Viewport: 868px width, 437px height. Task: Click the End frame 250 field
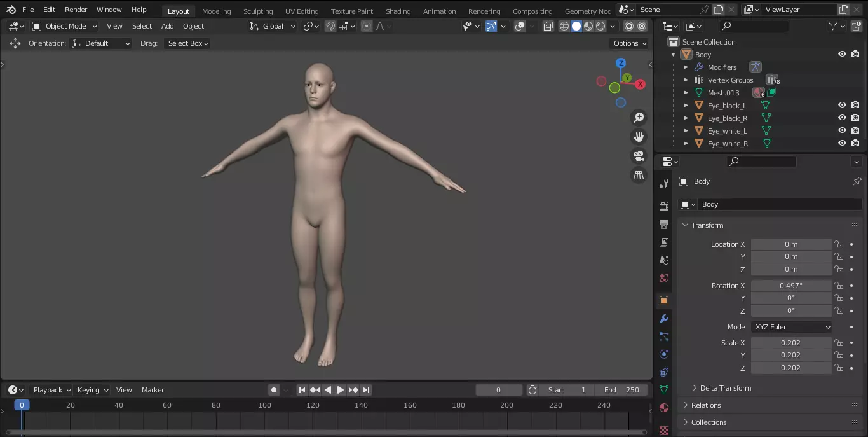(622, 390)
